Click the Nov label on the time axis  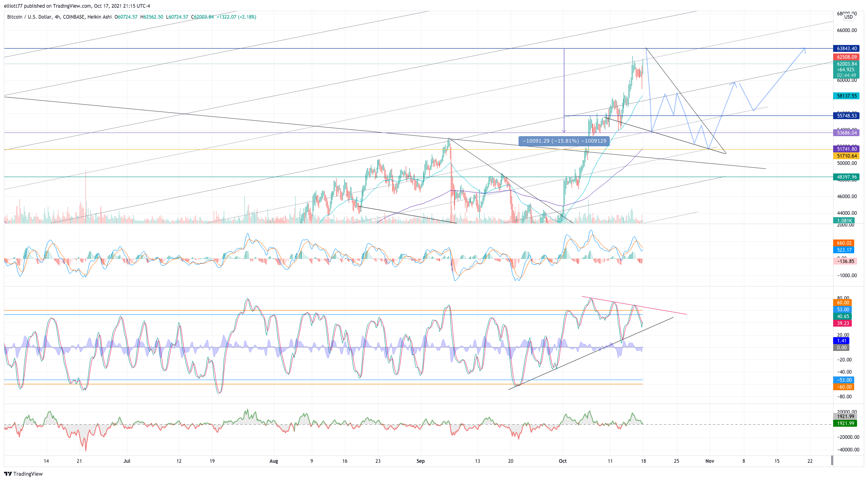709,461
